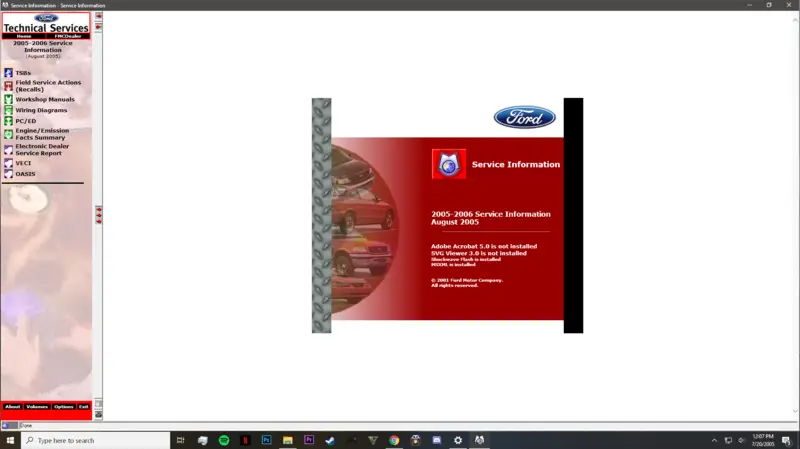The width and height of the screenshot is (800, 449).
Task: Click the Engine/Emission Facts icon
Action: (8, 134)
